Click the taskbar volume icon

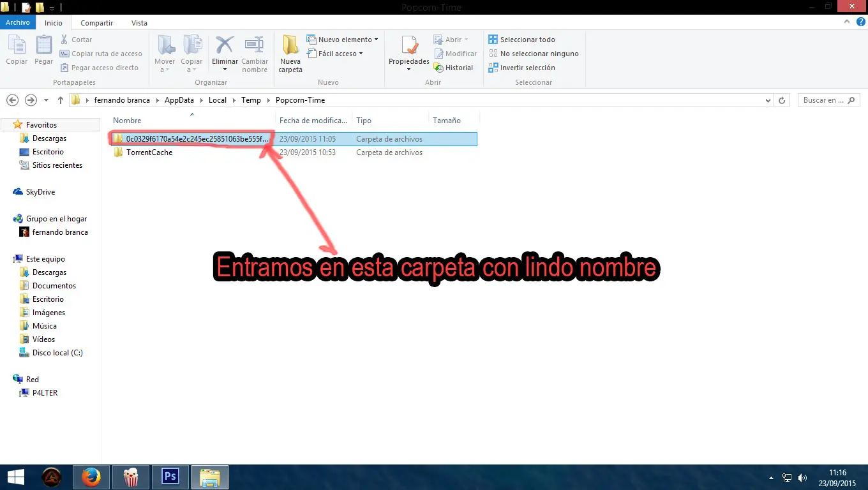coord(801,478)
